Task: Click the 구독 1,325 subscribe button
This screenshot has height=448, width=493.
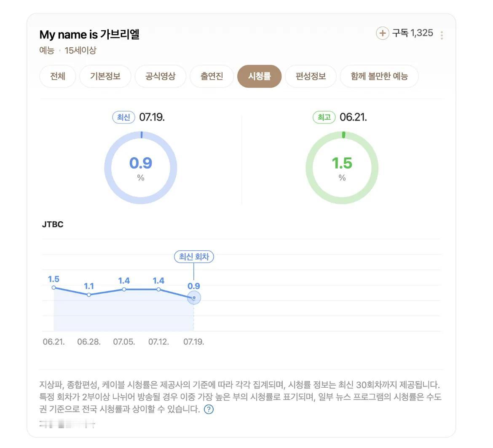Action: [405, 33]
